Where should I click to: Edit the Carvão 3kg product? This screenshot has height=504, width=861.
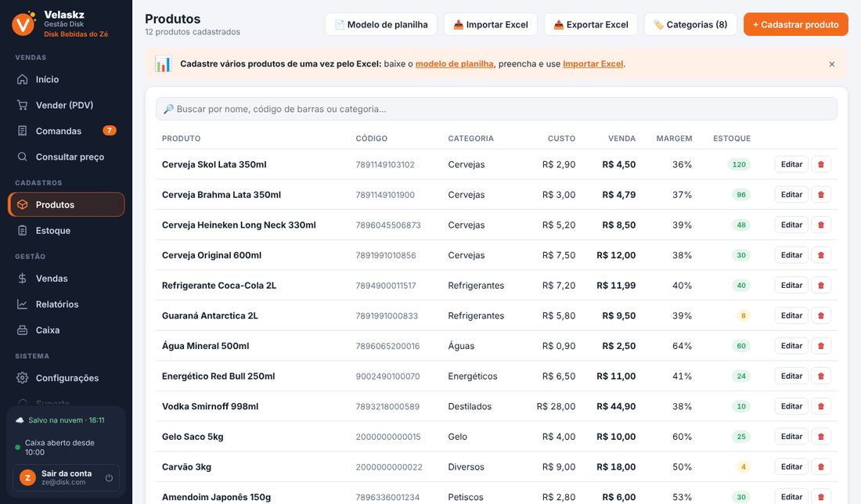click(x=791, y=466)
